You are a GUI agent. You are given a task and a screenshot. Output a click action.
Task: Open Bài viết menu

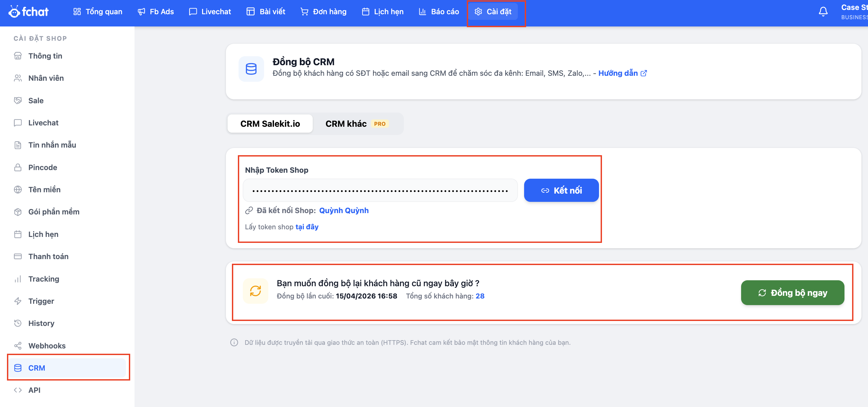[x=266, y=12]
